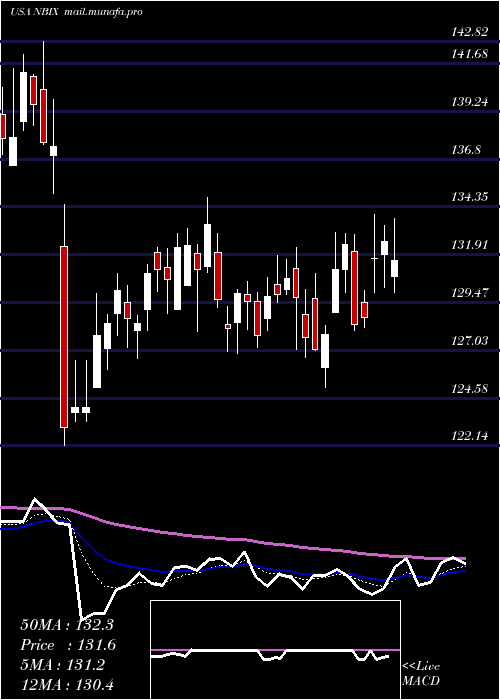The width and height of the screenshot is (500, 700).
Task: Click the <<Live MACD label
Action: click(x=421, y=674)
